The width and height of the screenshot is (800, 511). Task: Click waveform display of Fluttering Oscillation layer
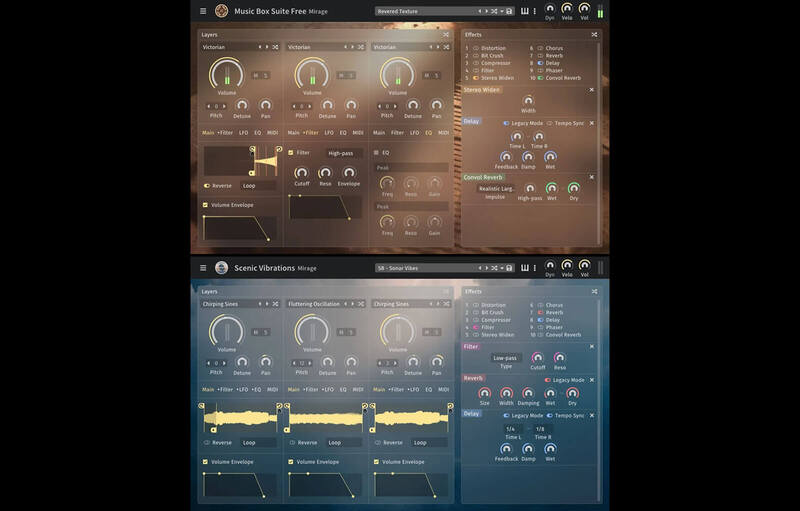coord(326,420)
